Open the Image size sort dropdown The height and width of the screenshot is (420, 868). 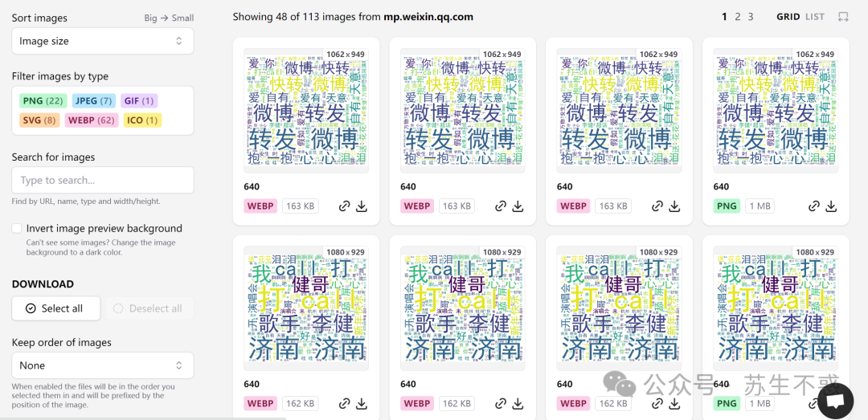103,41
